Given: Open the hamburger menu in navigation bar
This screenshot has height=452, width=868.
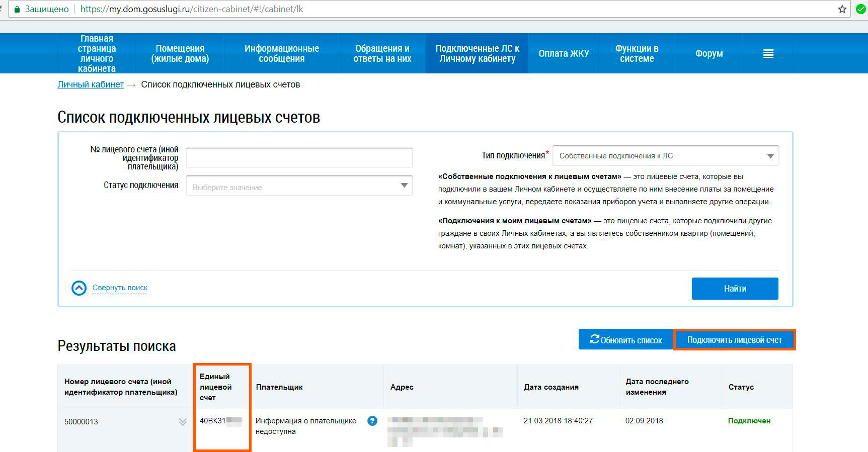Looking at the screenshot, I should pyautogui.click(x=768, y=54).
